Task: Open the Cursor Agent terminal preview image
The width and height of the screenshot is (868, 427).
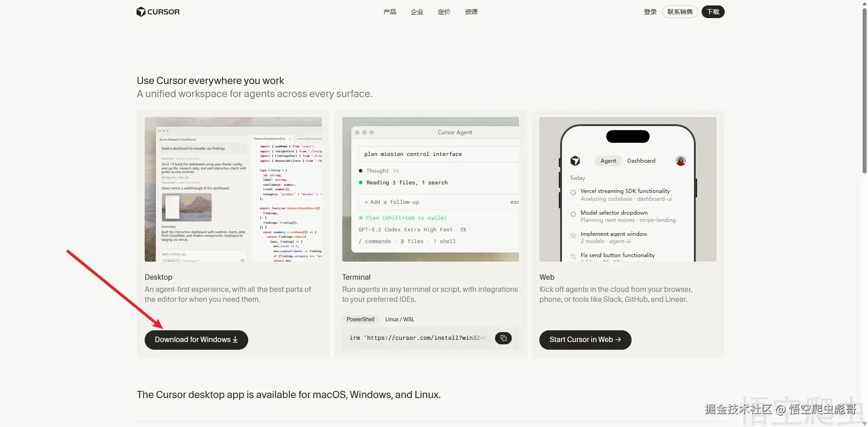Action: (x=430, y=189)
